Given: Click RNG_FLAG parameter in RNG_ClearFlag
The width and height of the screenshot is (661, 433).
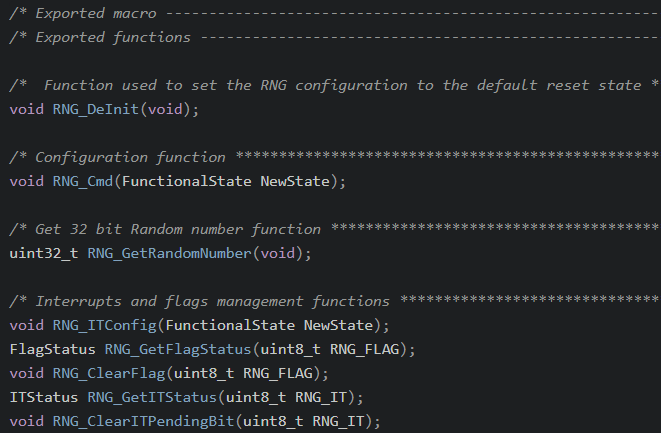Looking at the screenshot, I should pos(278,374).
